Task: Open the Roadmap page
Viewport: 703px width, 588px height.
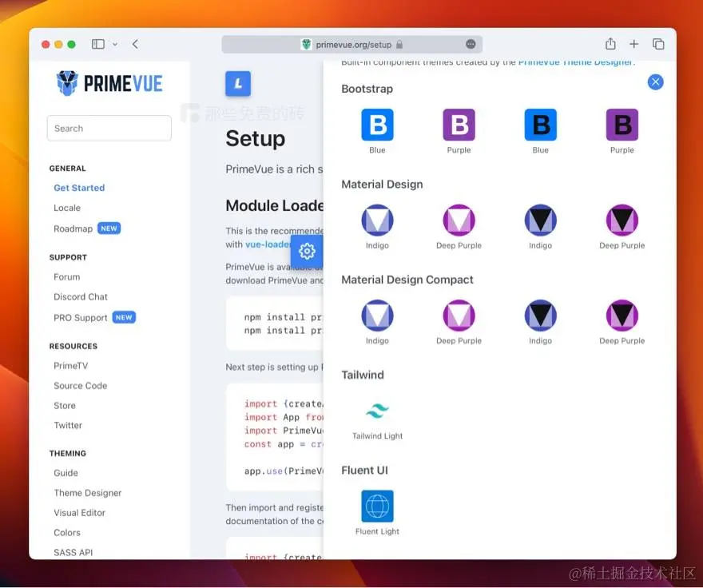Action: pos(71,228)
